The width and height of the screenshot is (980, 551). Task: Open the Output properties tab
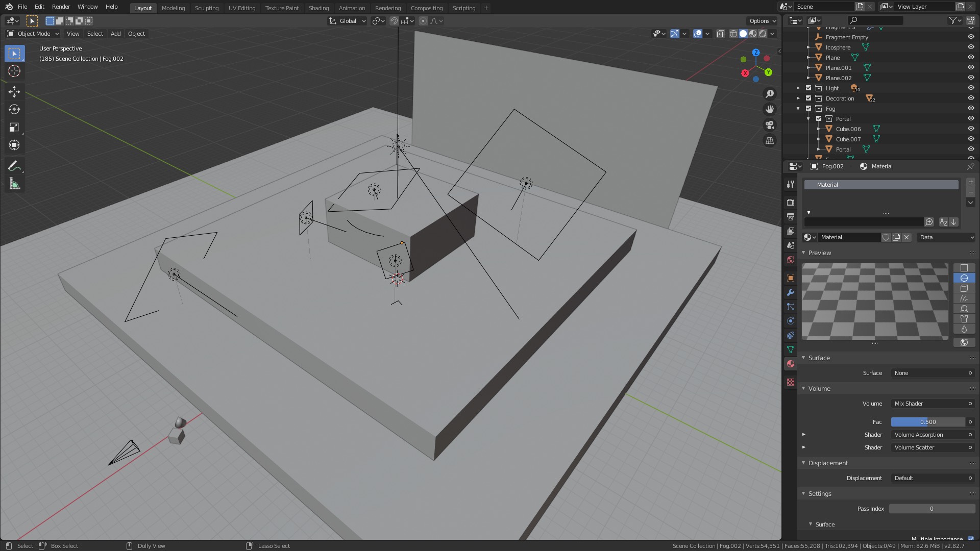click(x=791, y=217)
